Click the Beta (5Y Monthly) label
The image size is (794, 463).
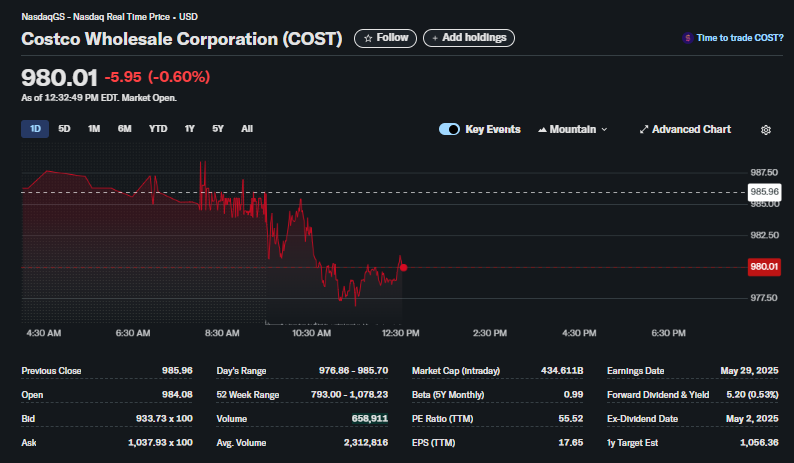pos(448,395)
